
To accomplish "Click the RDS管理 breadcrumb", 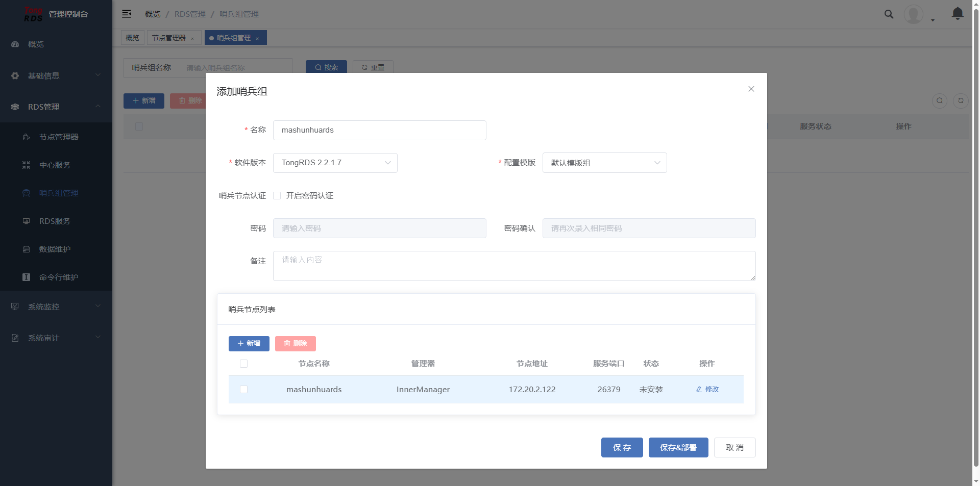I will click(x=190, y=14).
